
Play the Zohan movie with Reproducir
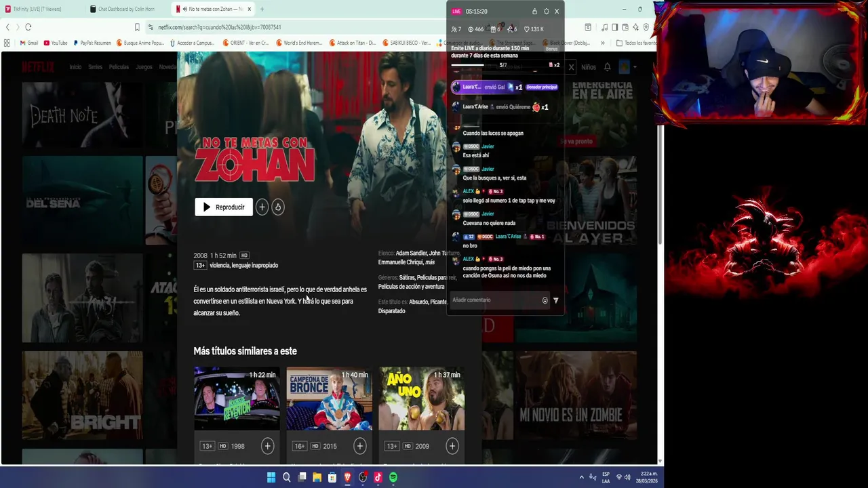click(x=224, y=207)
